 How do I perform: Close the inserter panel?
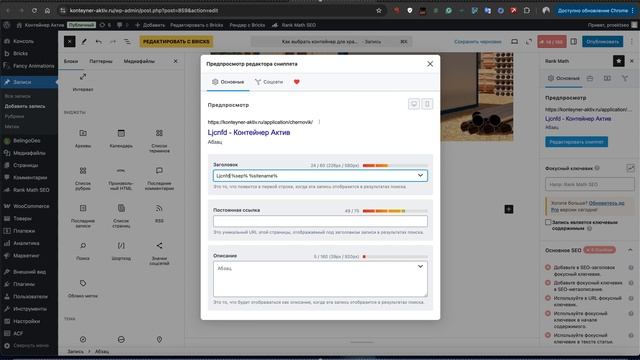(x=176, y=61)
